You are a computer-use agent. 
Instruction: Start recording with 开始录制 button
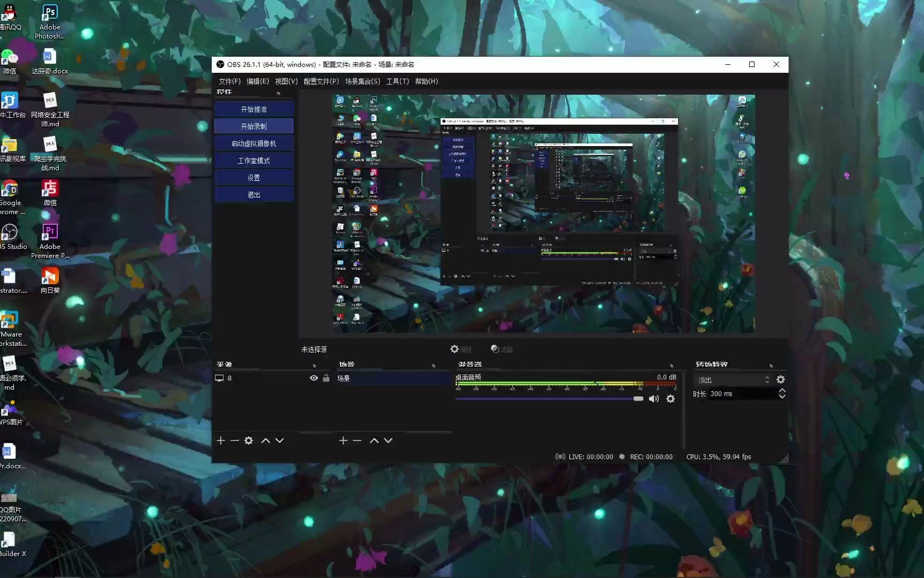tap(253, 126)
